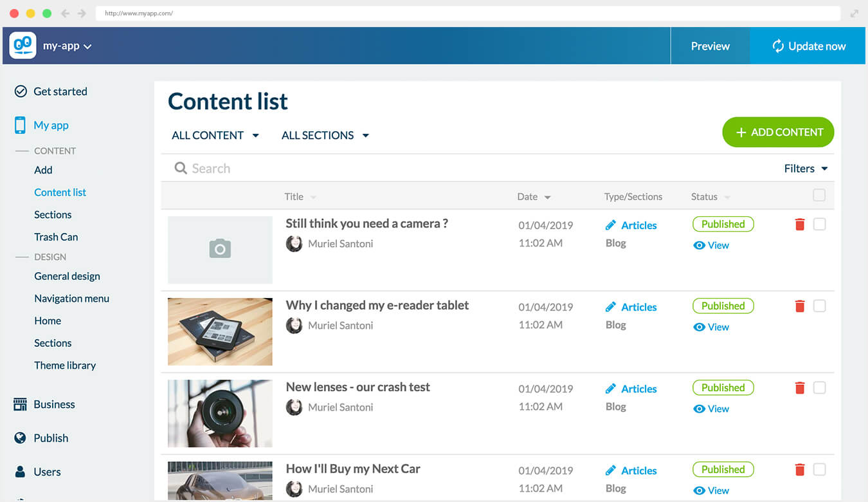
Task: Click the Users person icon
Action: coord(21,472)
